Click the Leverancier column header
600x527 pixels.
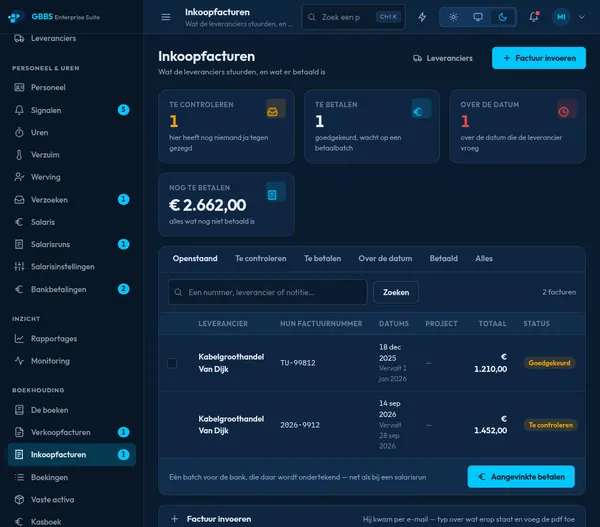(x=223, y=324)
